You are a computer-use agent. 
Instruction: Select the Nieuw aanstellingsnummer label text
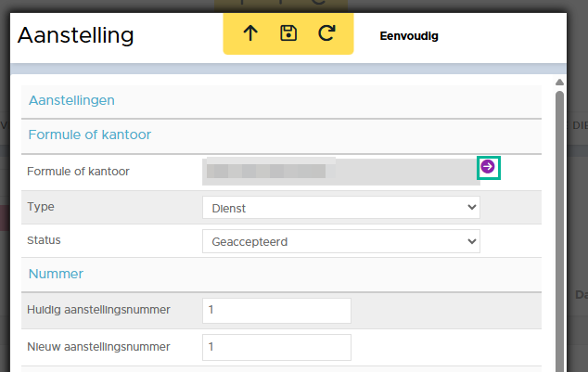[x=98, y=347]
